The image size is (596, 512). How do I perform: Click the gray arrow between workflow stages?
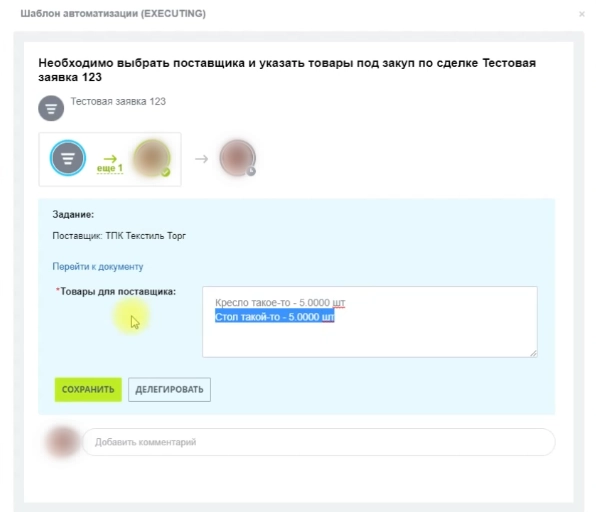pos(201,159)
